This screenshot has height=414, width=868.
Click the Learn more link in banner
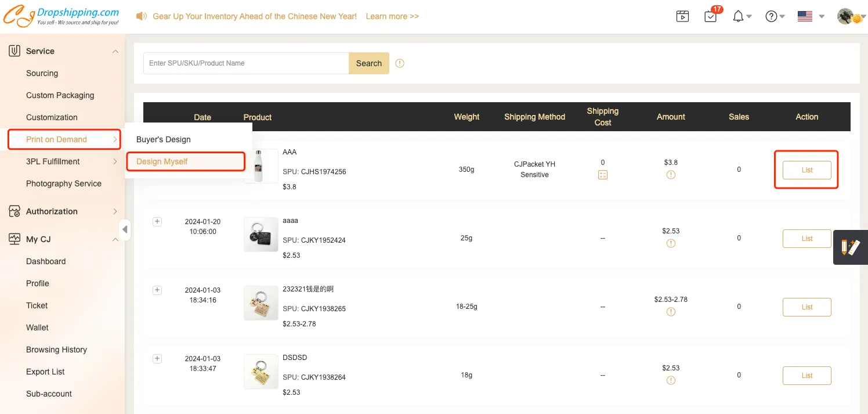392,16
